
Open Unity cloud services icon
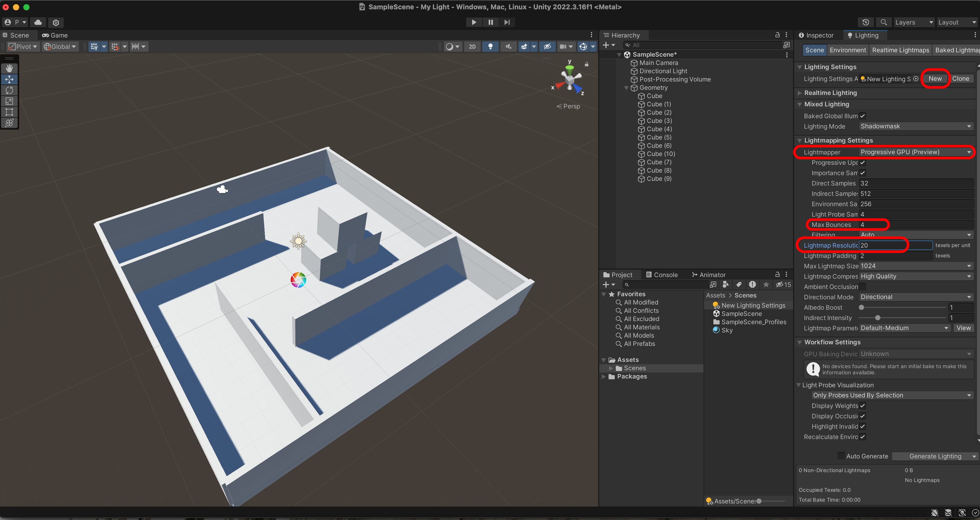click(x=38, y=23)
